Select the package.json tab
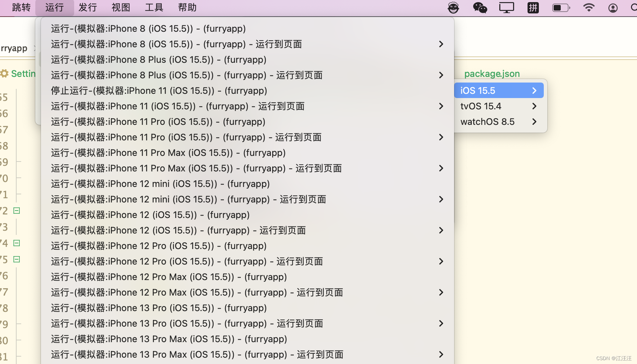Viewport: 637px width, 364px height. [x=492, y=74]
